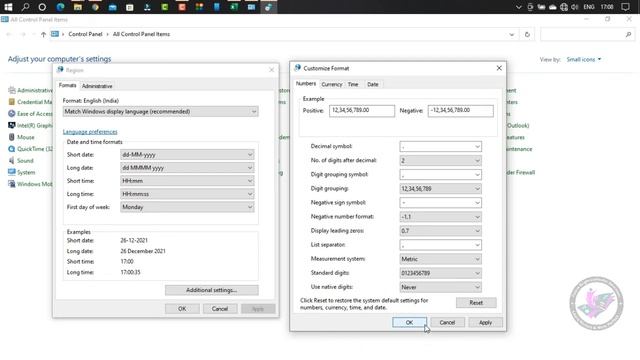Viewport: 640px width, 360px height.
Task: Open the notification center icon
Action: coord(625,7)
